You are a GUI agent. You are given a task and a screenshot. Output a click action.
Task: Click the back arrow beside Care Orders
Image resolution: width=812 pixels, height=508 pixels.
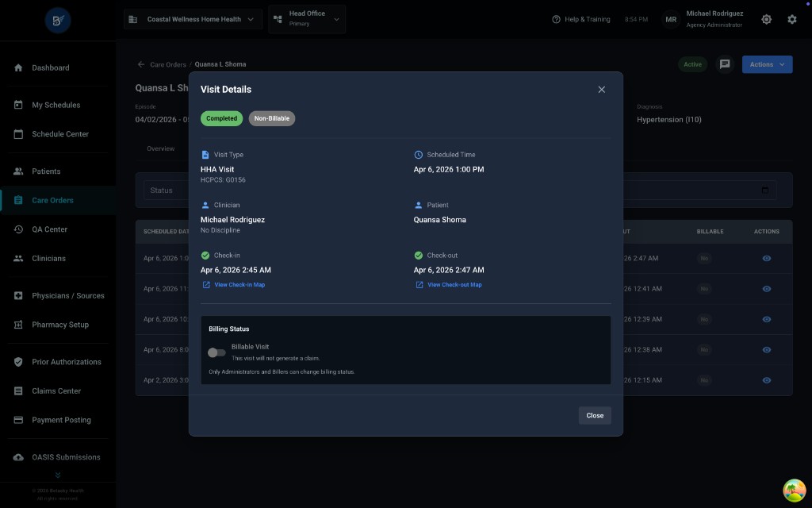click(x=141, y=64)
